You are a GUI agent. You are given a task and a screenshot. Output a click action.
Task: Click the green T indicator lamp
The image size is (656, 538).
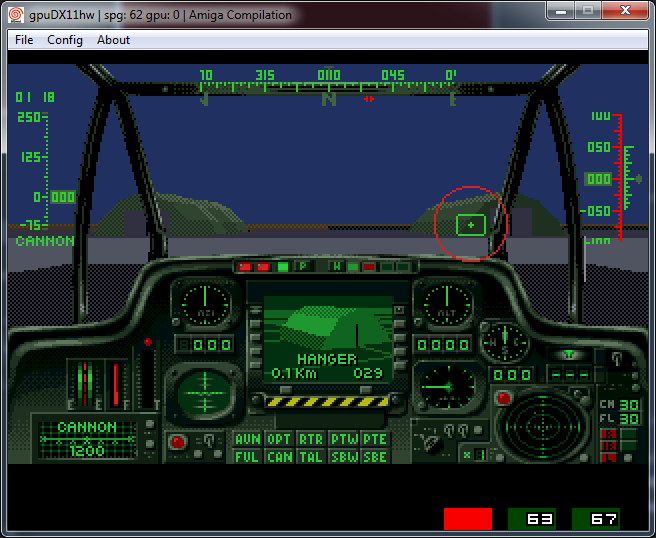569,355
